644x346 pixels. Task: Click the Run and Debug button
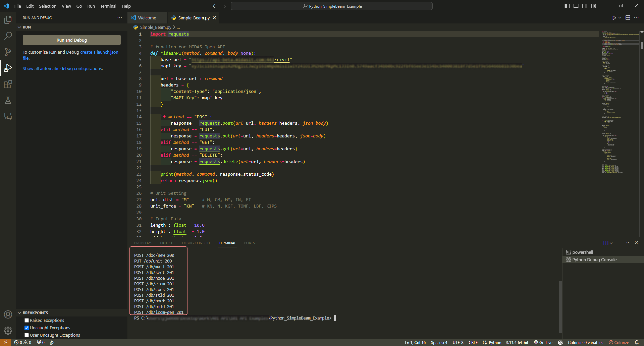[x=72, y=40]
